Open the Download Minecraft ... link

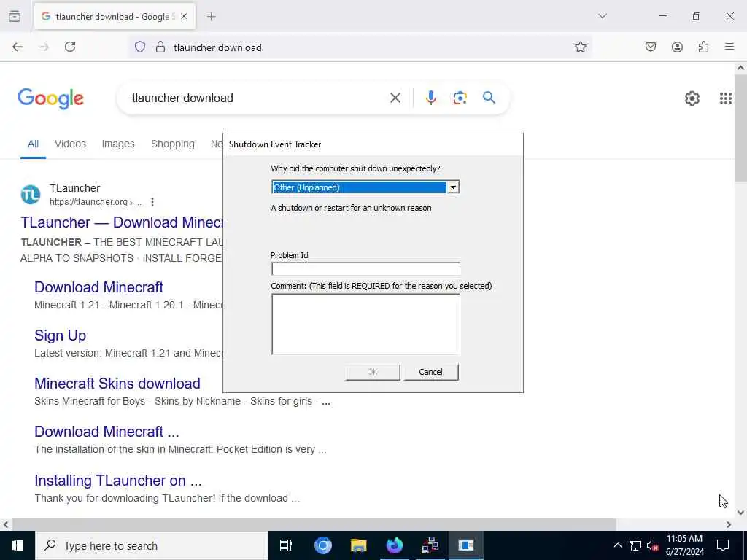click(107, 432)
